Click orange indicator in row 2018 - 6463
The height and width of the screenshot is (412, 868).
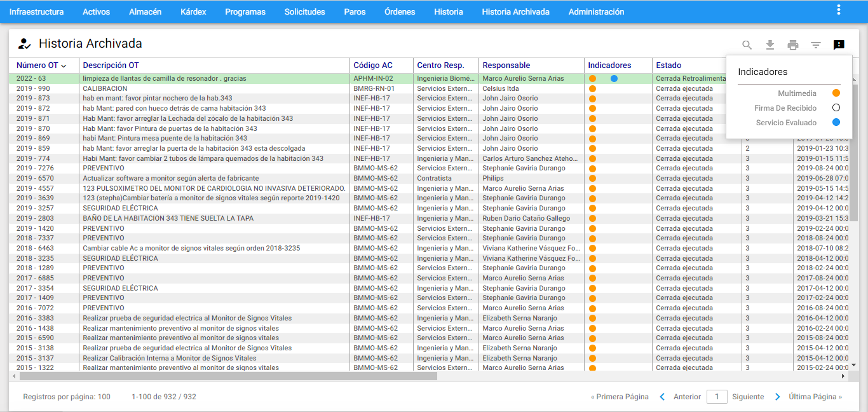(x=592, y=248)
